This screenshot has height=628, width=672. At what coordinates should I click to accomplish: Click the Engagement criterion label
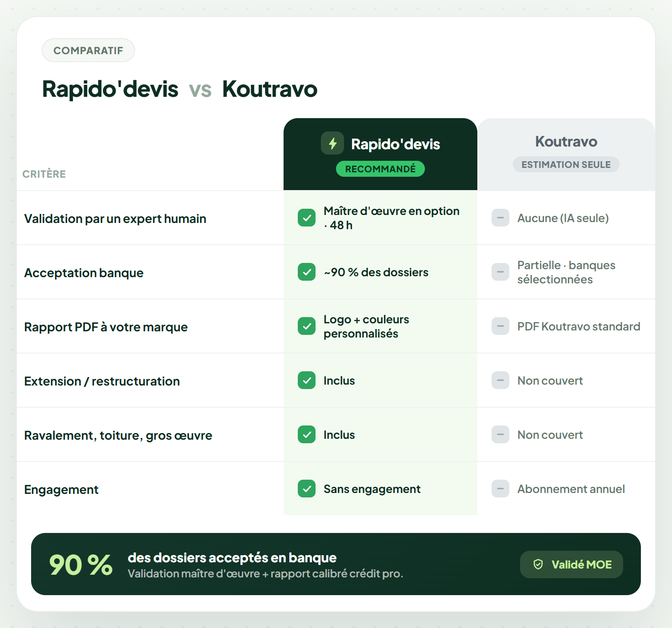pos(61,489)
